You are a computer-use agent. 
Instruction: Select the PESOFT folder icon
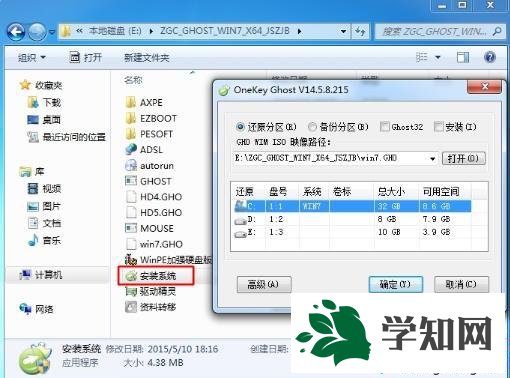click(131, 134)
